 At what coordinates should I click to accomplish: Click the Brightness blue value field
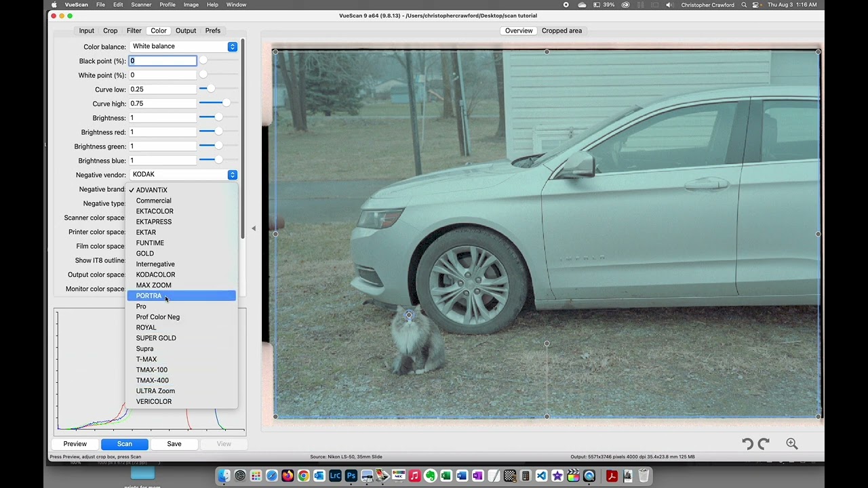click(x=163, y=161)
